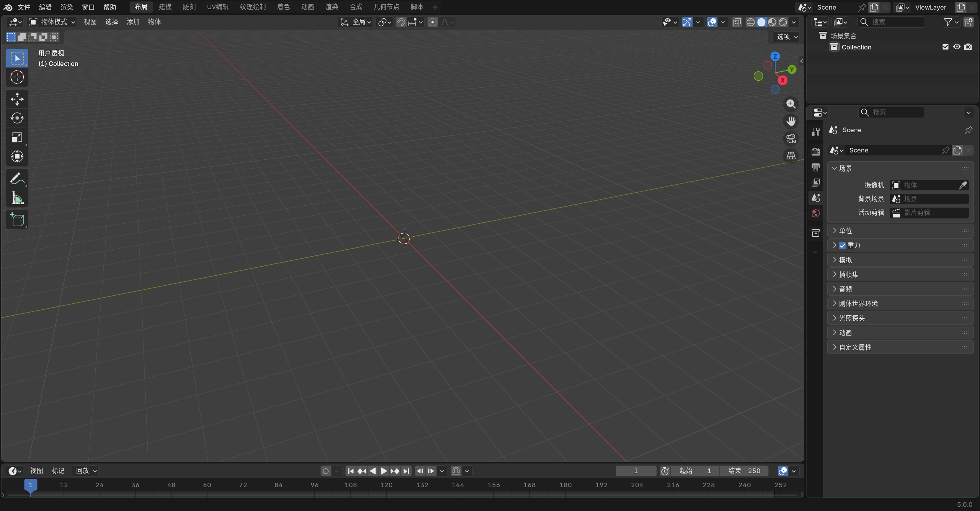This screenshot has width=980, height=511.
Task: Click the 结束 end frame field
Action: [744, 471]
